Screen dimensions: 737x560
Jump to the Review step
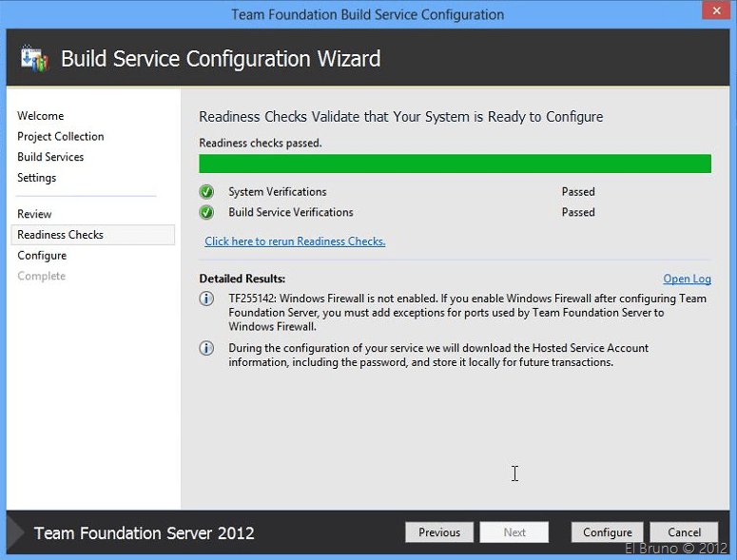[x=35, y=214]
